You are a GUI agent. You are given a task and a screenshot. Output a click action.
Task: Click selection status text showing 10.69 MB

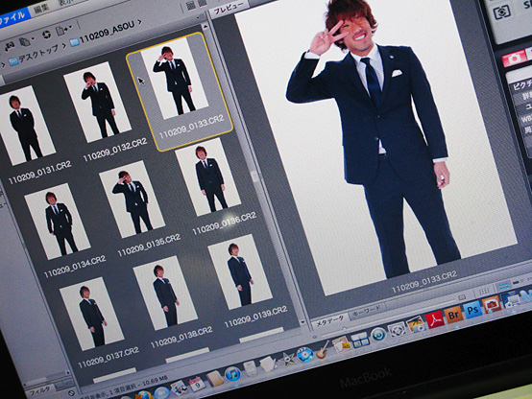pos(124,387)
